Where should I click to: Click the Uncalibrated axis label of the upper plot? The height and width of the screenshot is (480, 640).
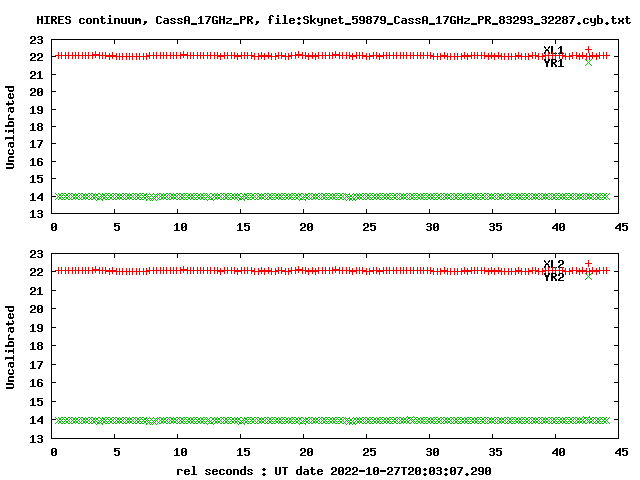click(10, 127)
